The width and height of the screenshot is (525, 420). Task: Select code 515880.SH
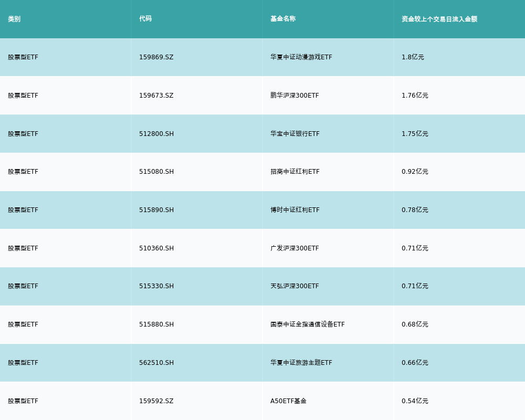[x=156, y=324]
